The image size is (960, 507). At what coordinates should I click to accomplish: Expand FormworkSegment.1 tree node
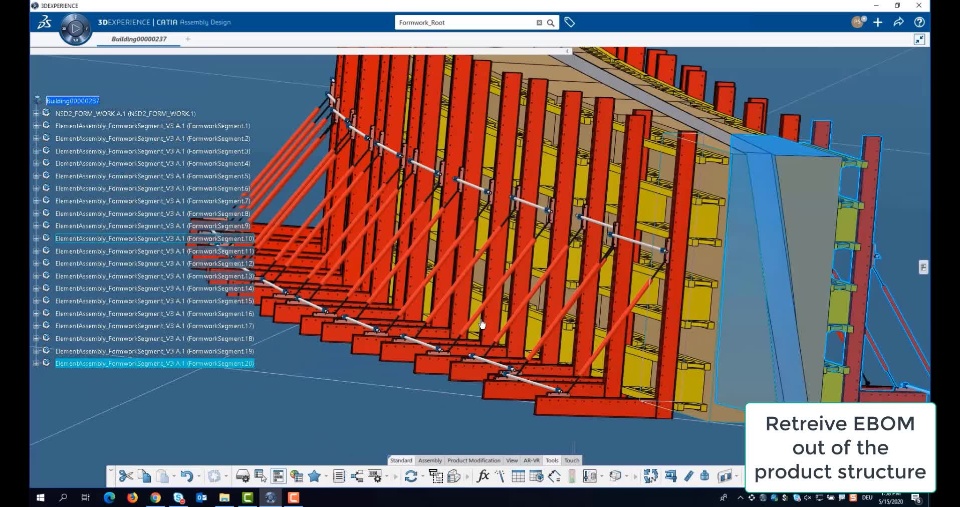[x=36, y=126]
